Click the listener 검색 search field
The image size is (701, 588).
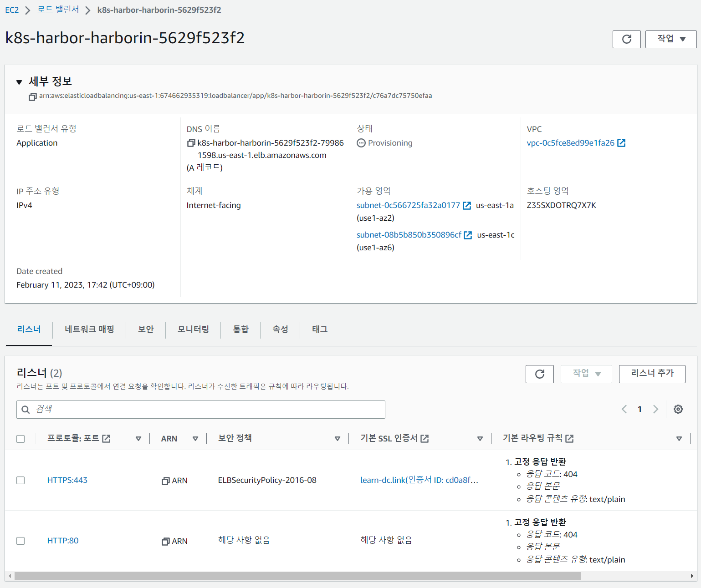201,410
